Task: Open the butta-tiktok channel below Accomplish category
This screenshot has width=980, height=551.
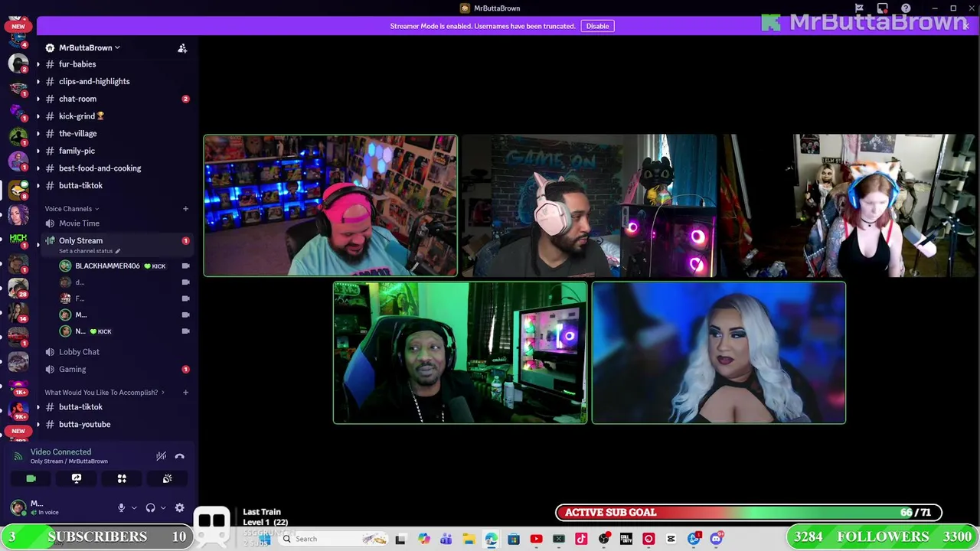Action: click(80, 407)
